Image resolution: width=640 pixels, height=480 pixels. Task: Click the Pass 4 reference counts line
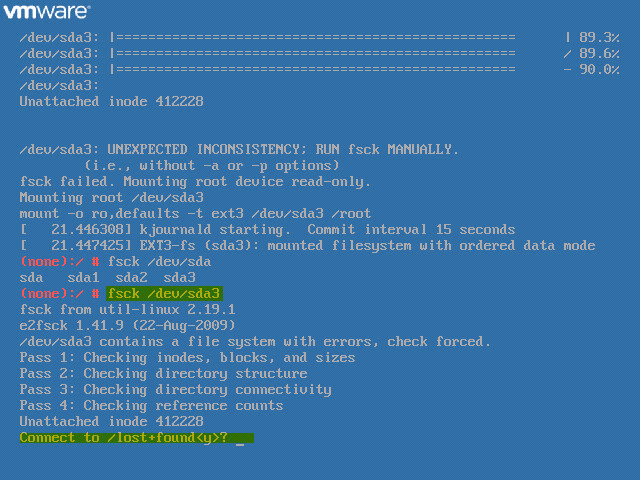tap(151, 406)
